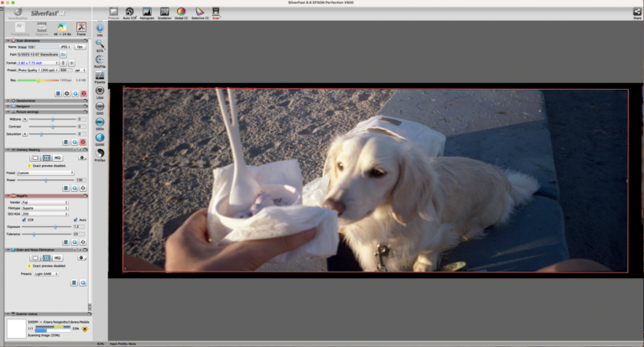
Task: Run Auto CCR image adjustment
Action: click(128, 13)
